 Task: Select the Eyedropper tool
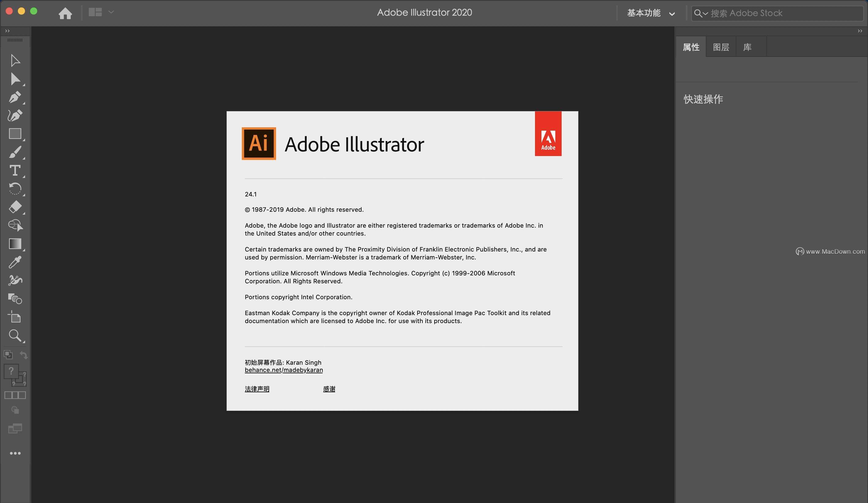[15, 262]
